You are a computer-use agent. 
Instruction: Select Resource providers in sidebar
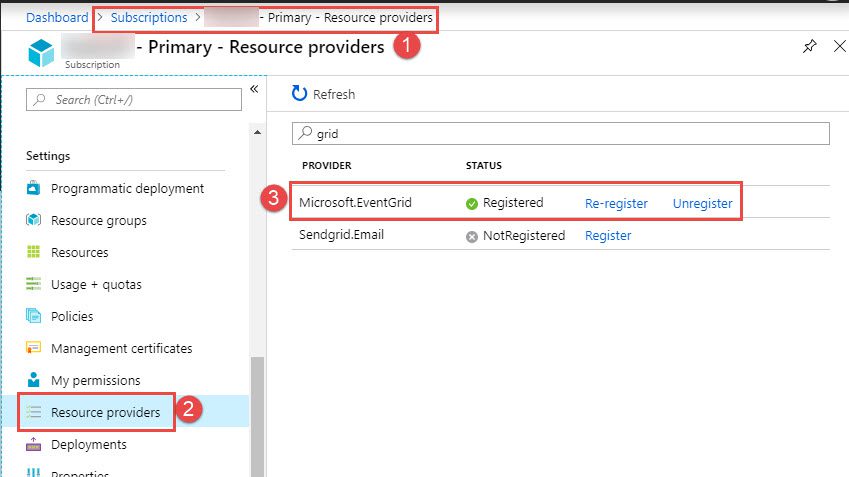coord(106,412)
